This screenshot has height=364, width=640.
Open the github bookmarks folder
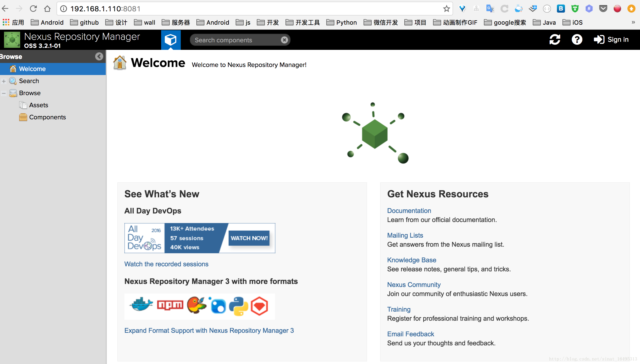[84, 22]
